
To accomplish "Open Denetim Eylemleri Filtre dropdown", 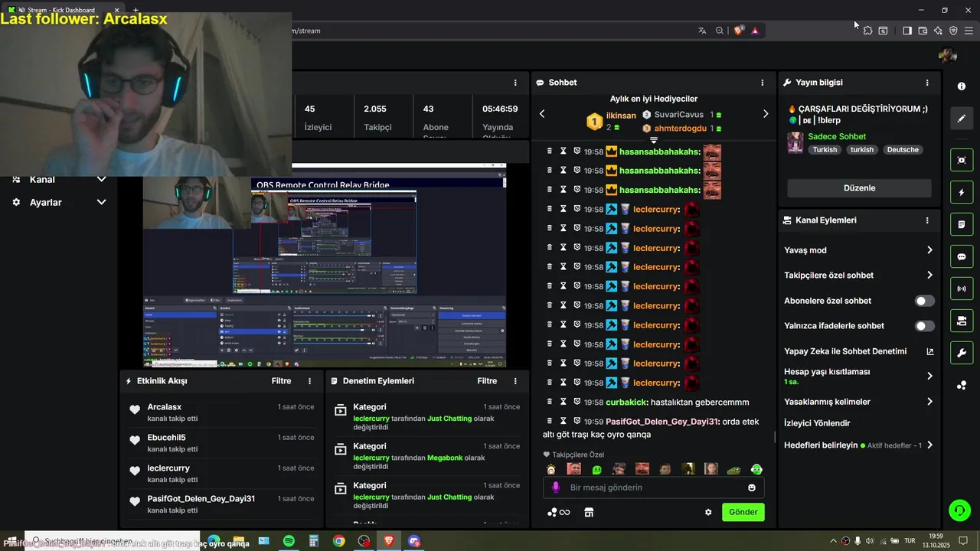I will click(487, 380).
